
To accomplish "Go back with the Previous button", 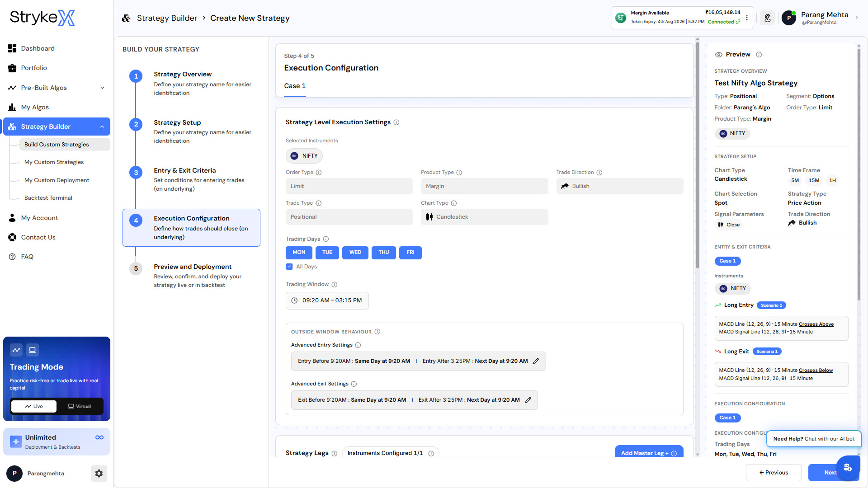I will (774, 473).
